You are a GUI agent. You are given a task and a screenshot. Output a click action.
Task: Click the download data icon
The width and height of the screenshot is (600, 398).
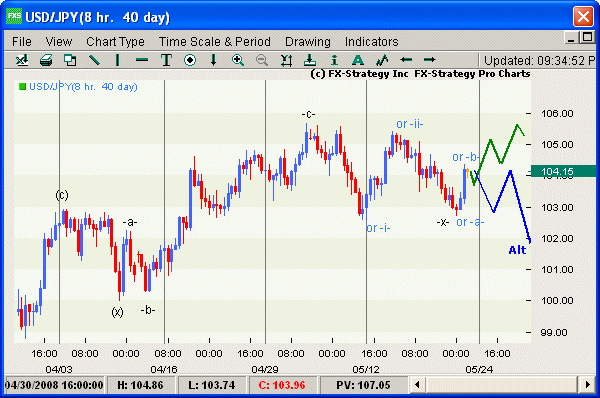tap(310, 60)
